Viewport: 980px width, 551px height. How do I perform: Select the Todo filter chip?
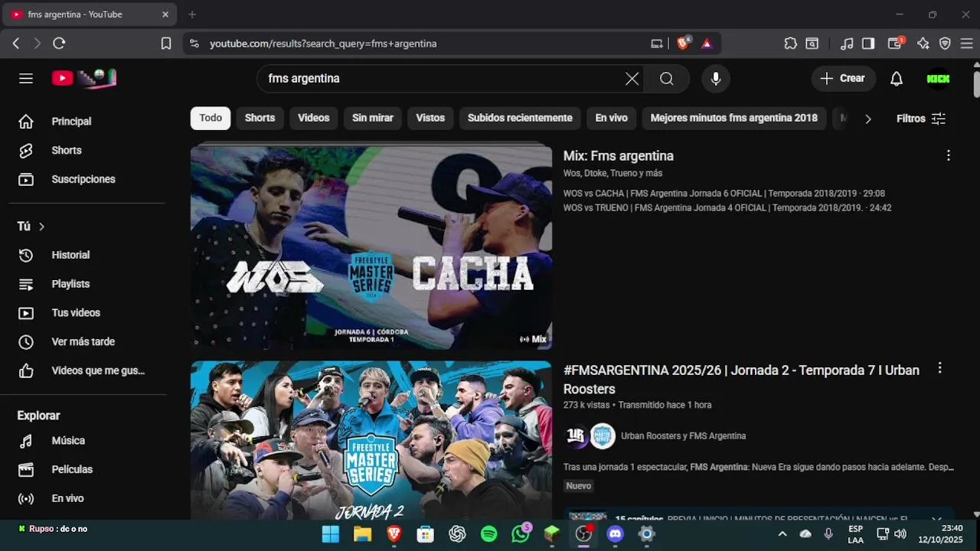[211, 118]
